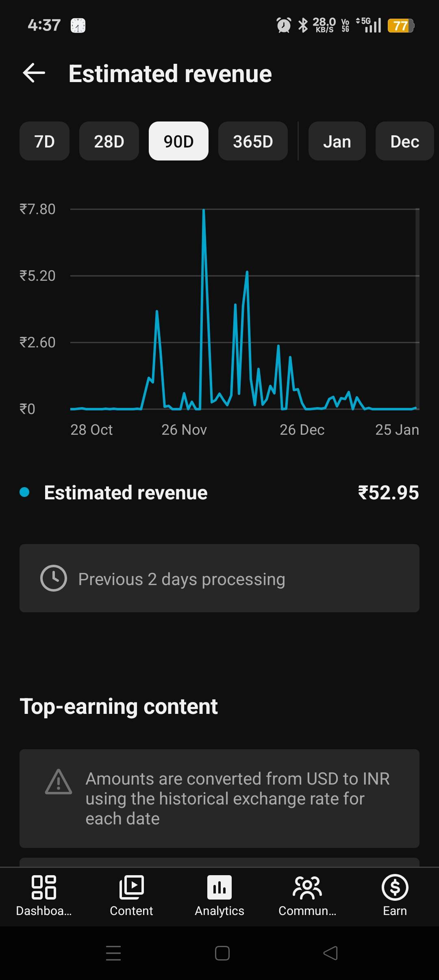Filter revenue by Dec
The height and width of the screenshot is (980, 439).
click(404, 141)
